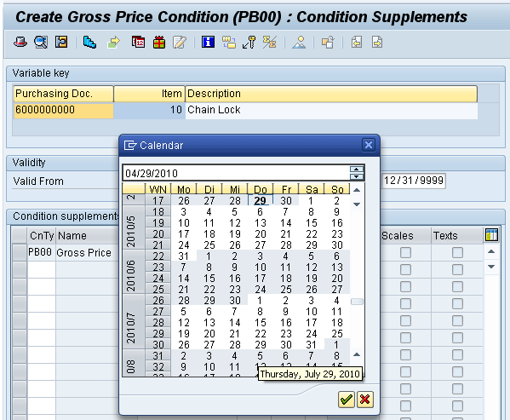Open the table column configuration icon
510x420 pixels.
click(491, 234)
